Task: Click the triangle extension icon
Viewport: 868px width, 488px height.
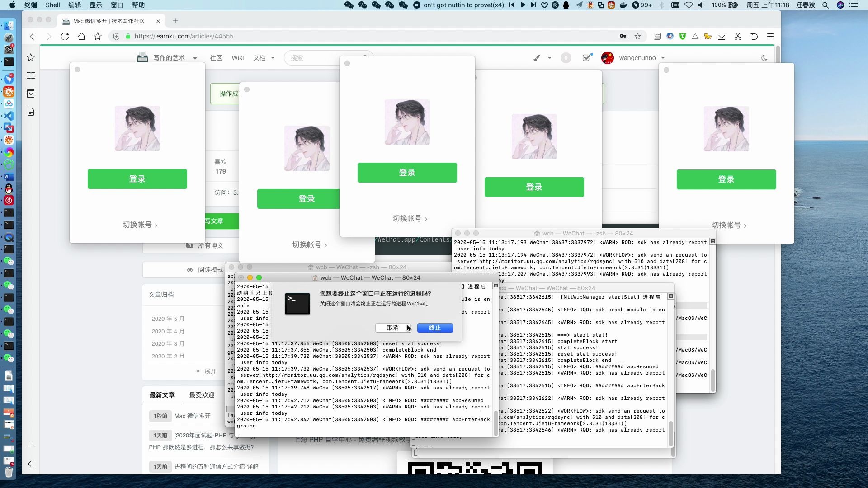Action: pyautogui.click(x=695, y=36)
